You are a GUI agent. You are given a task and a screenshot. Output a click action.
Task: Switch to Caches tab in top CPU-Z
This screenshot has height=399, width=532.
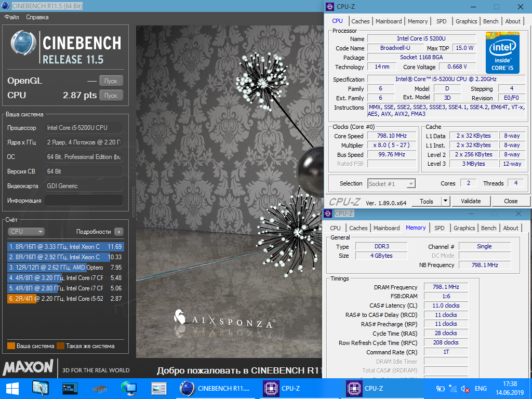point(361,21)
